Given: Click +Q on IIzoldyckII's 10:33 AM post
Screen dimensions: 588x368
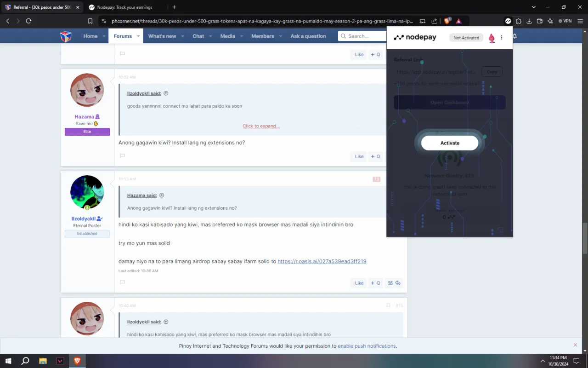Looking at the screenshot, I should (x=375, y=283).
